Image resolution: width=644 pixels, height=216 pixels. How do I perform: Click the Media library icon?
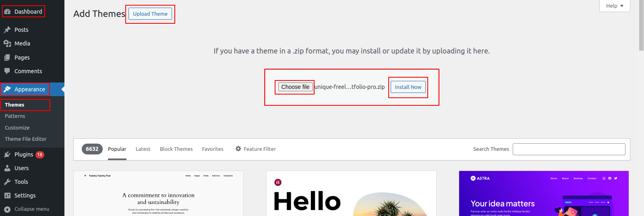tap(7, 43)
